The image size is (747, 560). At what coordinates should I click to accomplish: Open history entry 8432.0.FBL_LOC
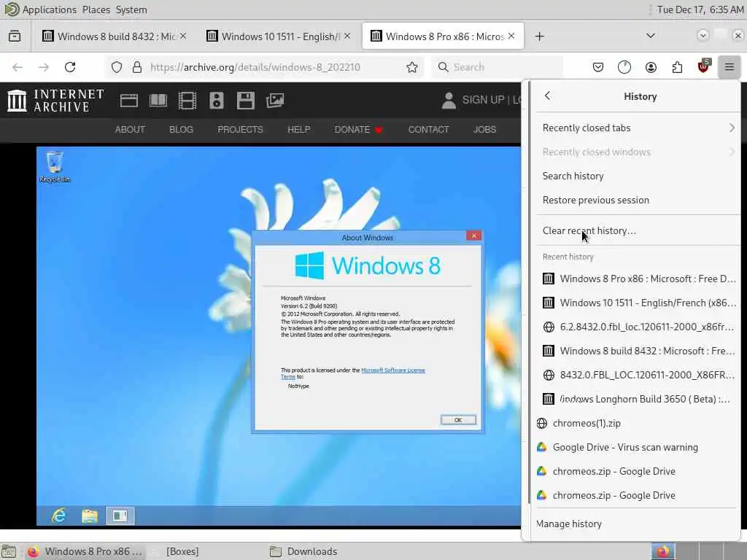[638, 375]
